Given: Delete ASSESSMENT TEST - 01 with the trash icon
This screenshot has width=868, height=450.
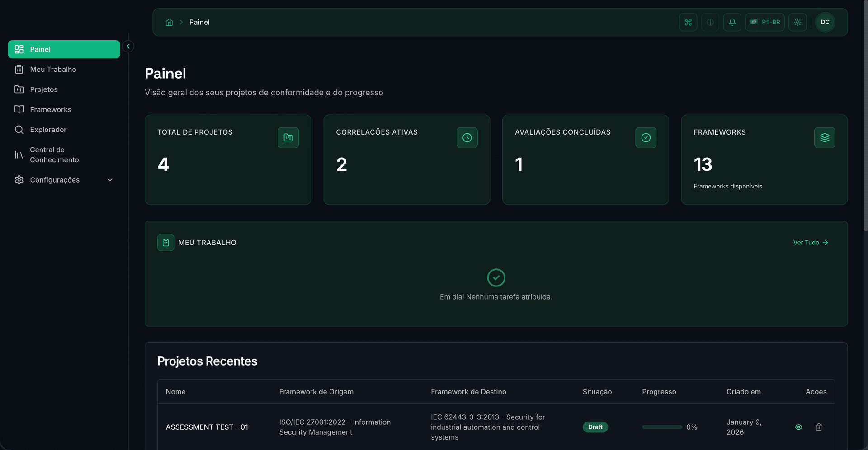Looking at the screenshot, I should pyautogui.click(x=819, y=427).
